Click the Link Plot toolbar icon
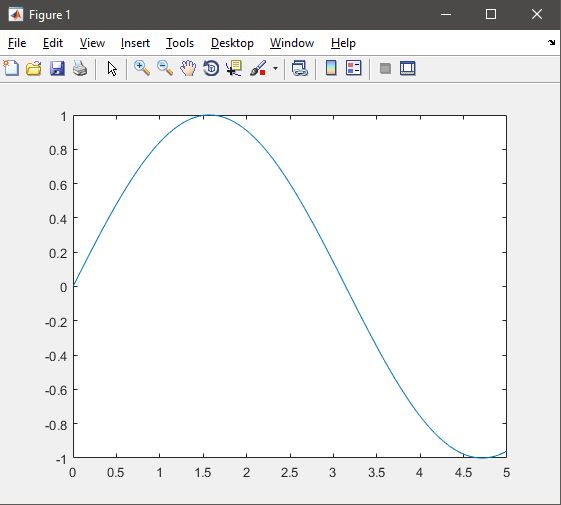 pos(299,68)
